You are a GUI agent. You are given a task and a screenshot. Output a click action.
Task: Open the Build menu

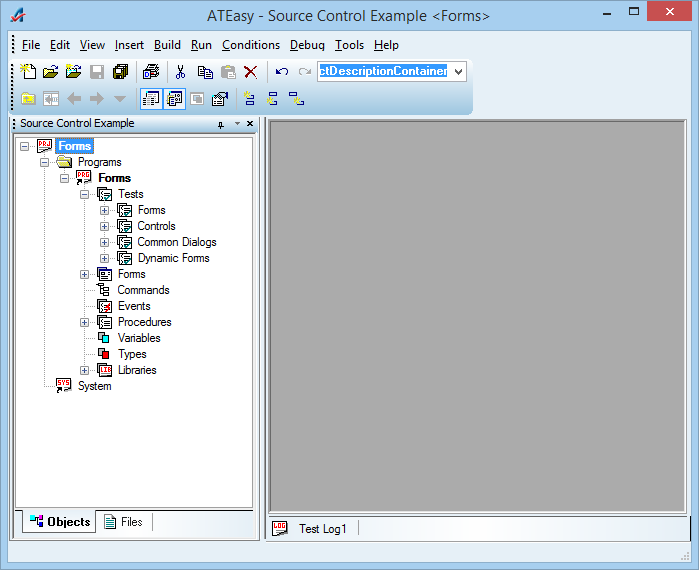167,45
